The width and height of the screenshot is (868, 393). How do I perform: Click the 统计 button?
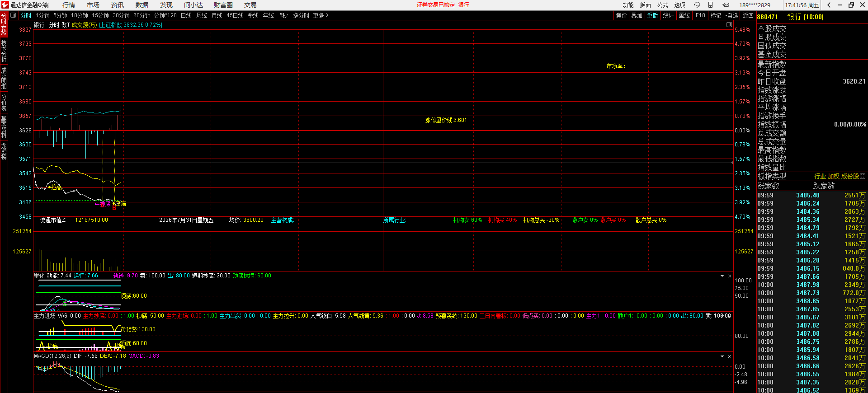[x=668, y=15]
